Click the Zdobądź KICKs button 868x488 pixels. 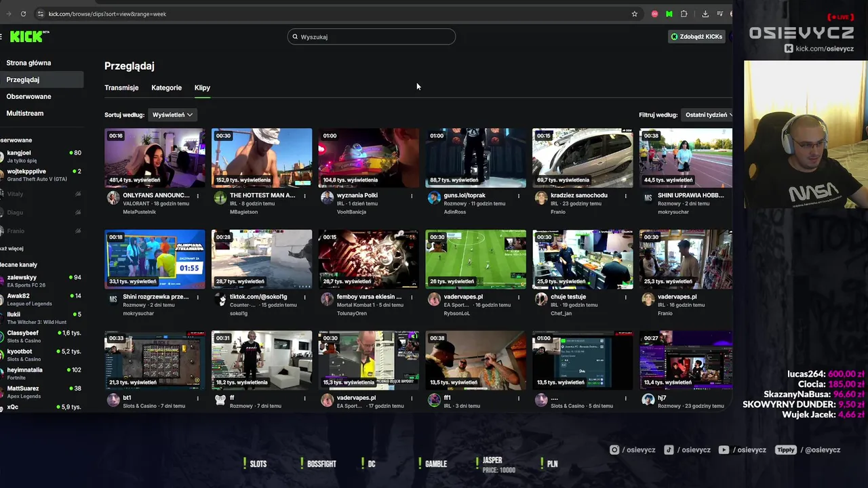pyautogui.click(x=696, y=37)
